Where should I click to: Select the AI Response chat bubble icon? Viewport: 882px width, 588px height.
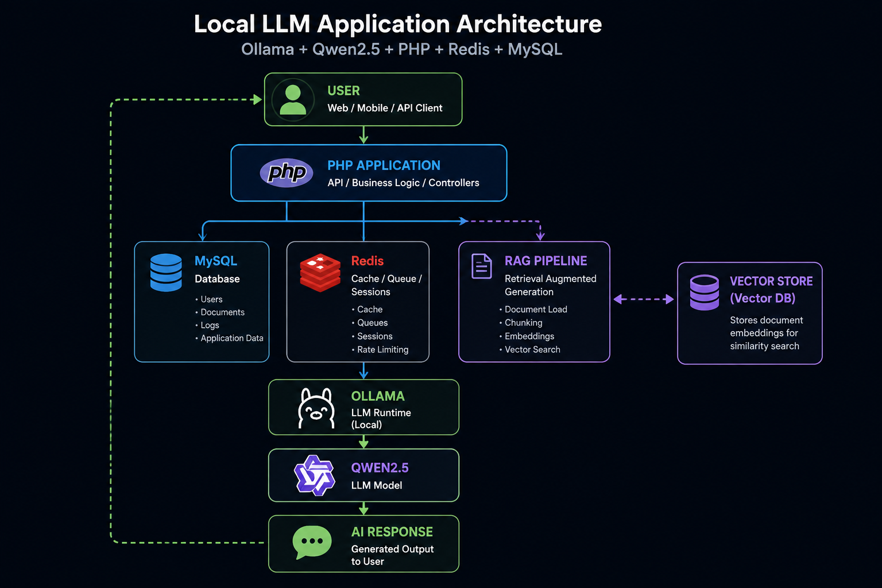312,542
